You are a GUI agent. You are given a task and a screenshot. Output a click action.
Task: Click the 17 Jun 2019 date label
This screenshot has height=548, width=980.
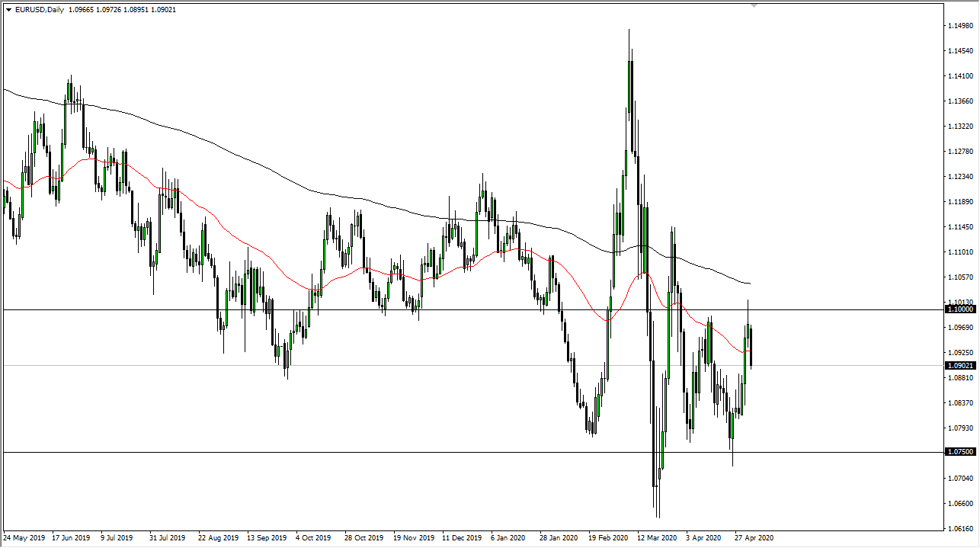(x=71, y=537)
